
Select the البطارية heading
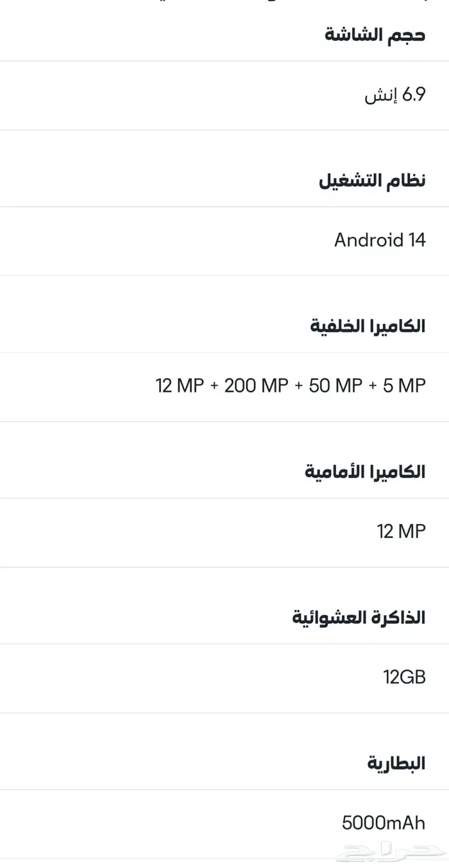coord(396,763)
